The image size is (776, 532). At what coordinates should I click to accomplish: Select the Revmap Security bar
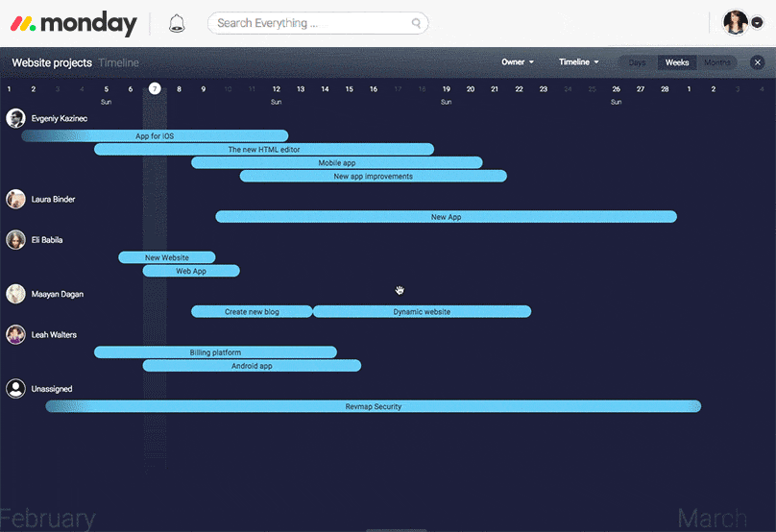click(x=374, y=406)
